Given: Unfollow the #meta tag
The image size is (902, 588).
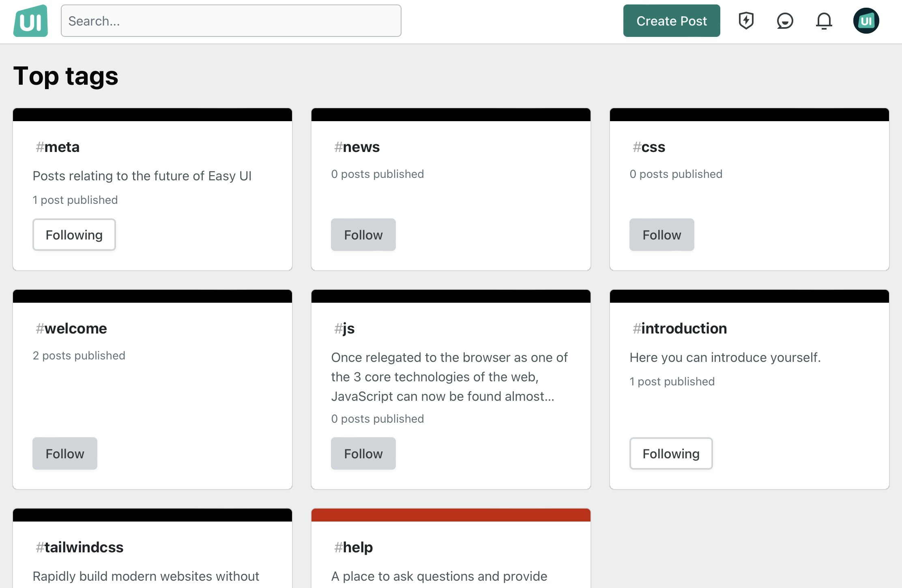Looking at the screenshot, I should click(74, 234).
